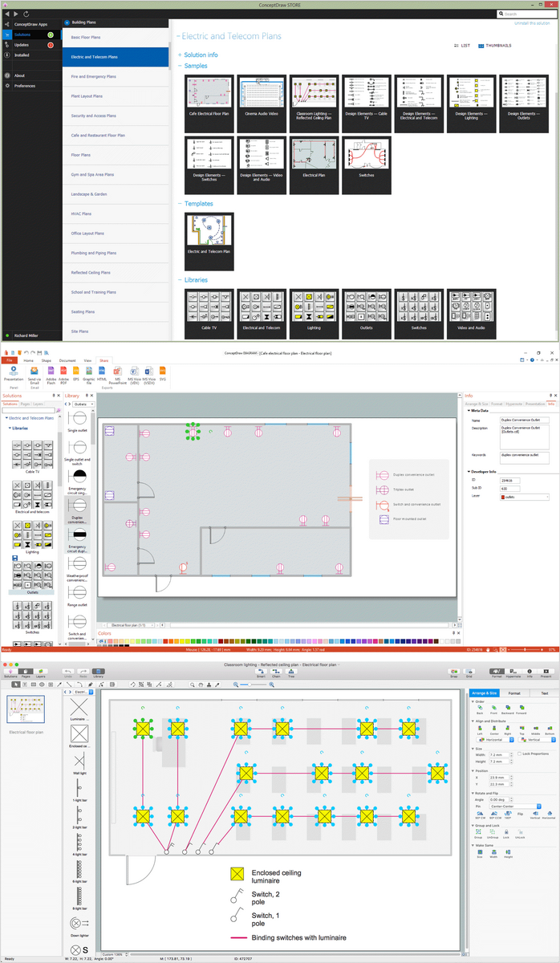Image resolution: width=560 pixels, height=963 pixels.
Task: Export to Adobe Flash icon
Action: point(51,374)
